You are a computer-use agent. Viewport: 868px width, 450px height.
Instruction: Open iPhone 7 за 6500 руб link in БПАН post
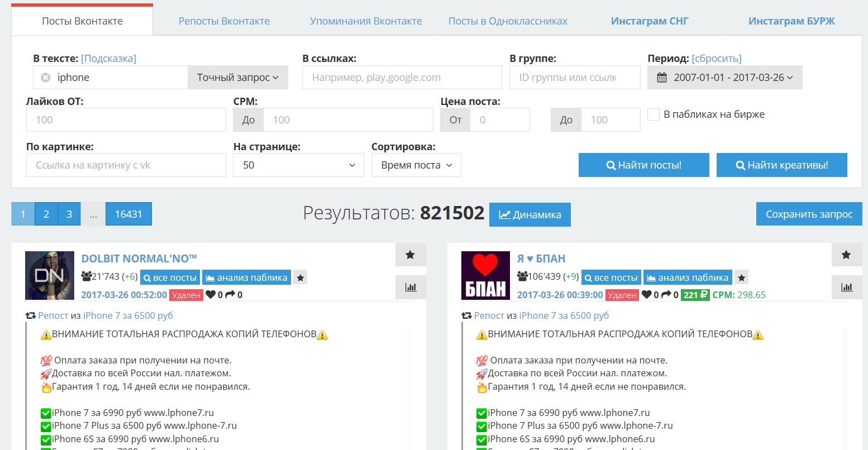[564, 315]
